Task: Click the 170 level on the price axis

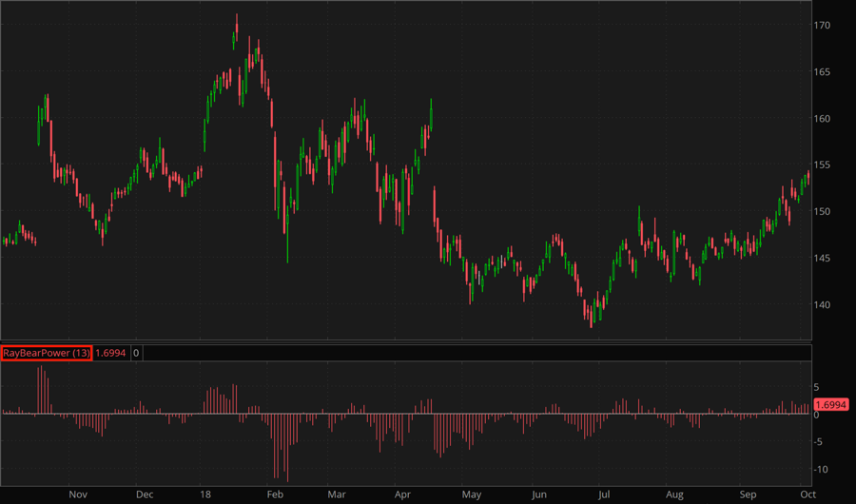Action: click(826, 26)
